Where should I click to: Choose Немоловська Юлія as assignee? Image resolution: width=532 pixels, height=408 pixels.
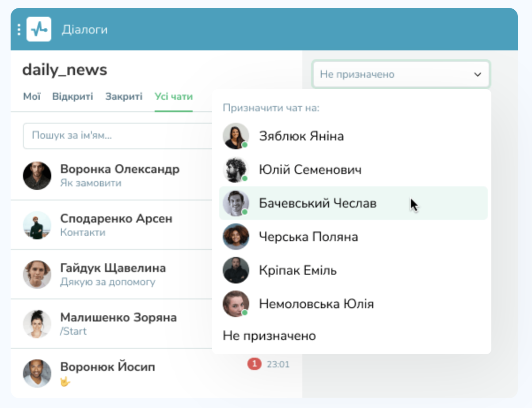pyautogui.click(x=316, y=304)
